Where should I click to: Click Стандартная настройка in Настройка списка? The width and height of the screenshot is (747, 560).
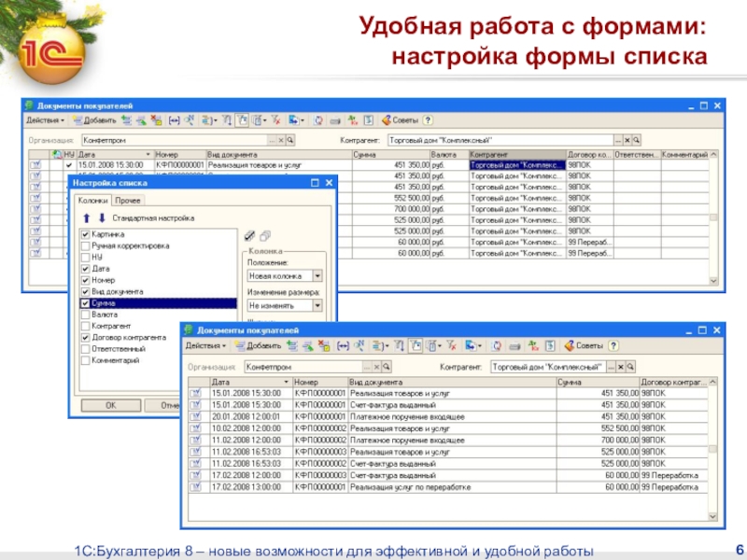click(x=153, y=218)
